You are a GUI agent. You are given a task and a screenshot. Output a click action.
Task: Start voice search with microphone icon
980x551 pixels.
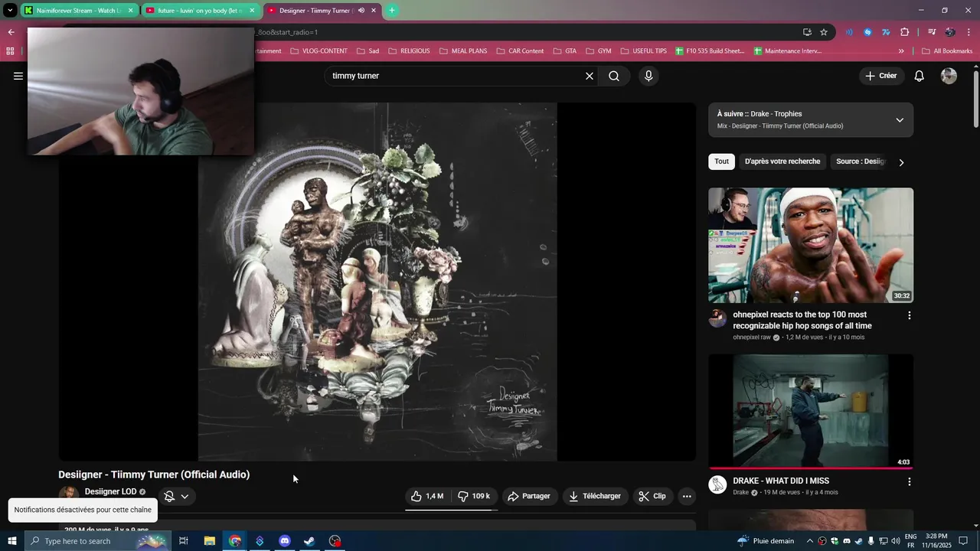(648, 76)
